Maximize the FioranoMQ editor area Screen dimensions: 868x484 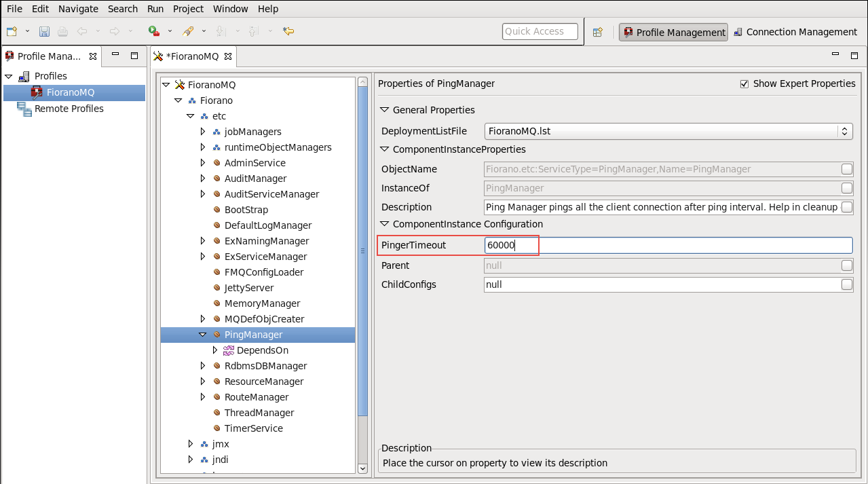(854, 56)
